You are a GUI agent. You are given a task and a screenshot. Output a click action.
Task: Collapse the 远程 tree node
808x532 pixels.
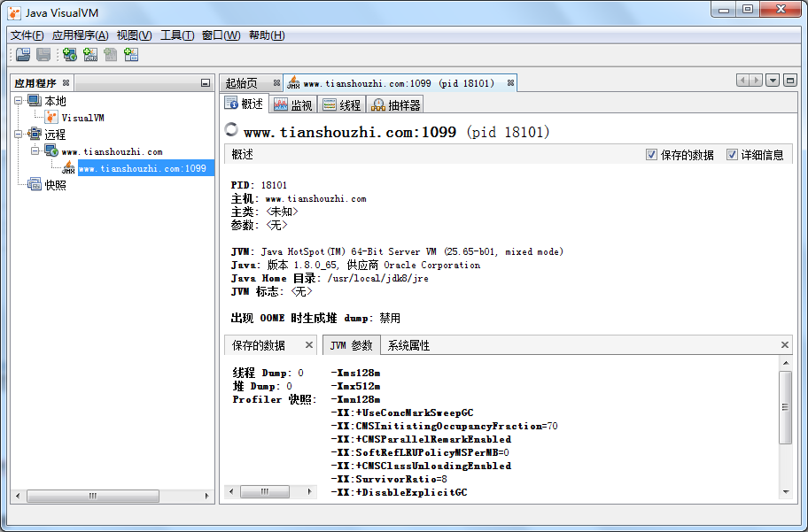[19, 135]
